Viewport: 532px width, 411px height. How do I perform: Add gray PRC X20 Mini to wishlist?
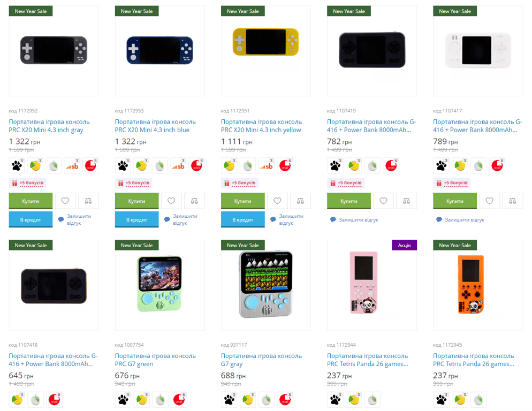65,201
